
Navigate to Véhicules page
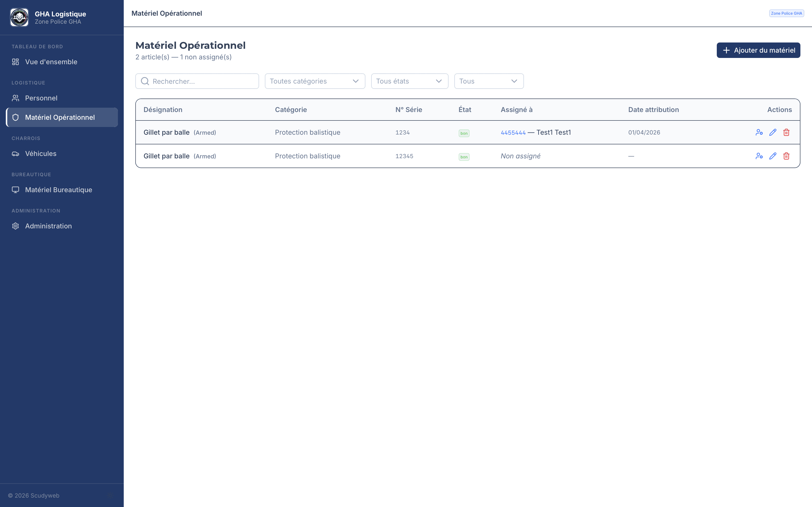tap(41, 154)
